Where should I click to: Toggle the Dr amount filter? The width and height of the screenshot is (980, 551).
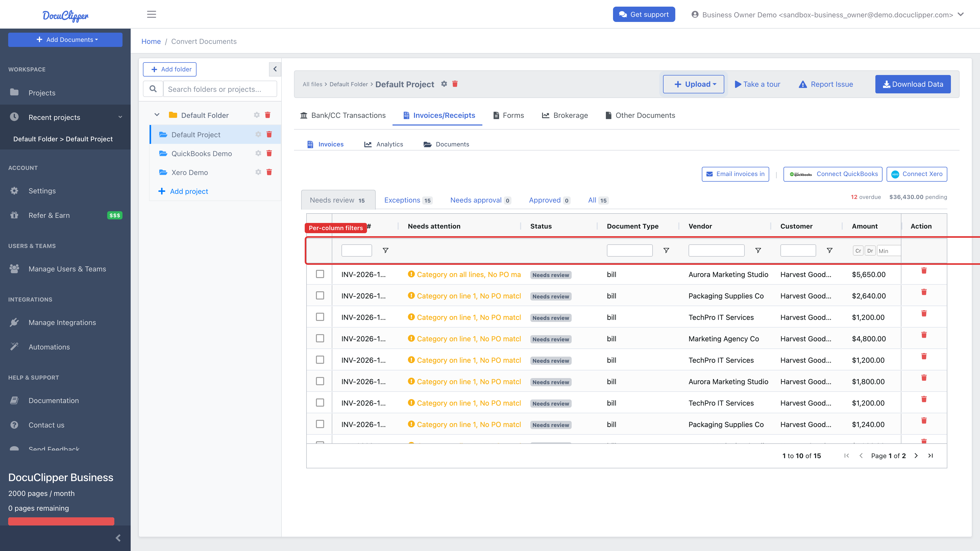point(870,251)
